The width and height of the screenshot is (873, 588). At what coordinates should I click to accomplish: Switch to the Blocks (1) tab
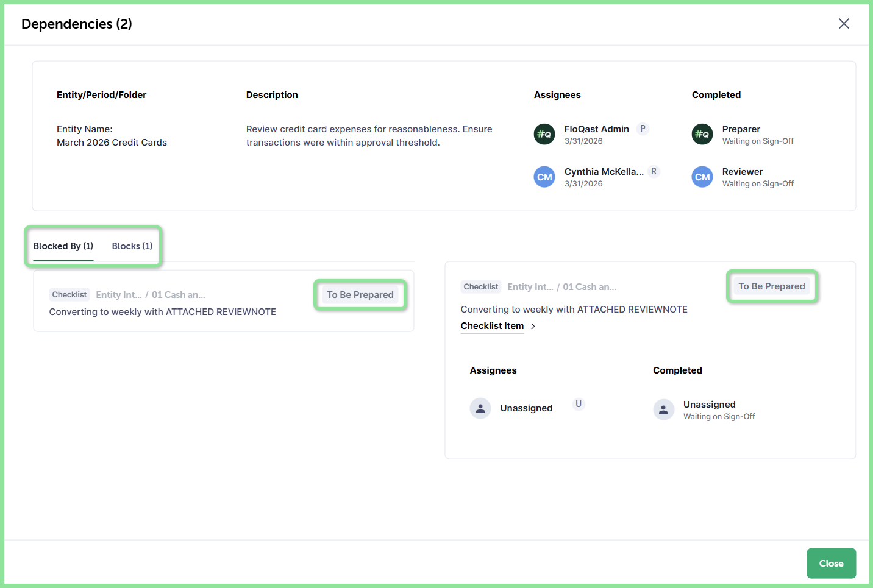[132, 246]
